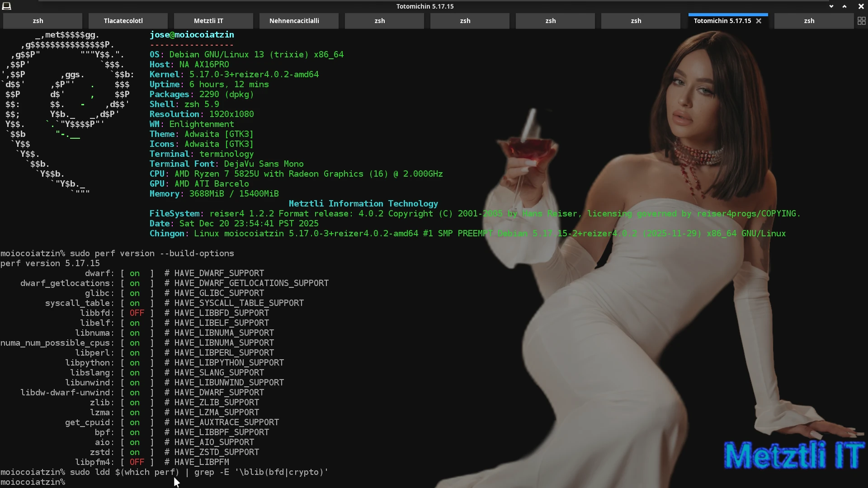The height and width of the screenshot is (488, 868).
Task: Close the terminal window
Action: 861,6
